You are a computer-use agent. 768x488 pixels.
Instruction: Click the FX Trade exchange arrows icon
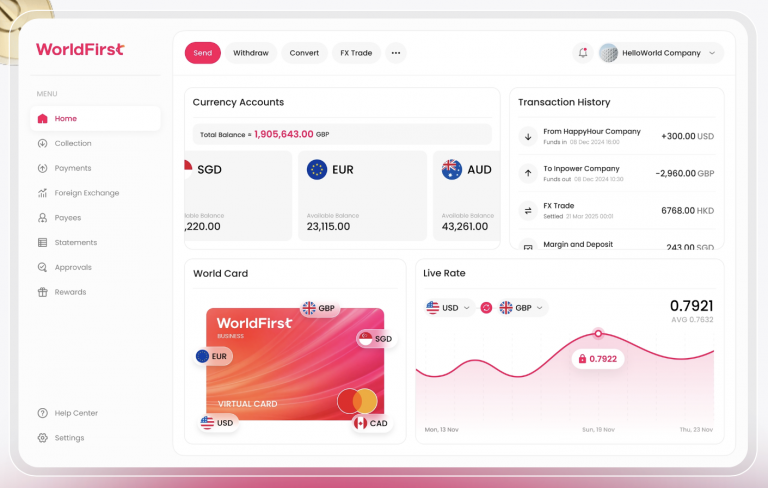click(528, 211)
